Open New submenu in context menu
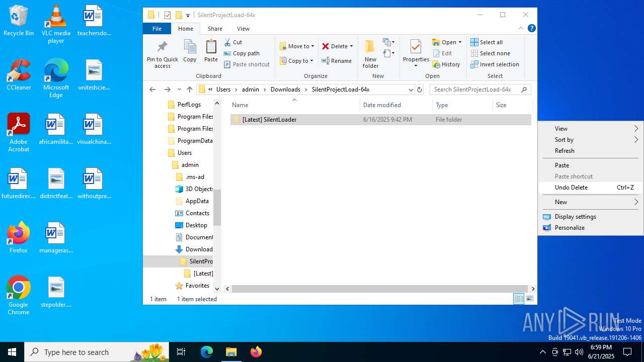 point(591,202)
